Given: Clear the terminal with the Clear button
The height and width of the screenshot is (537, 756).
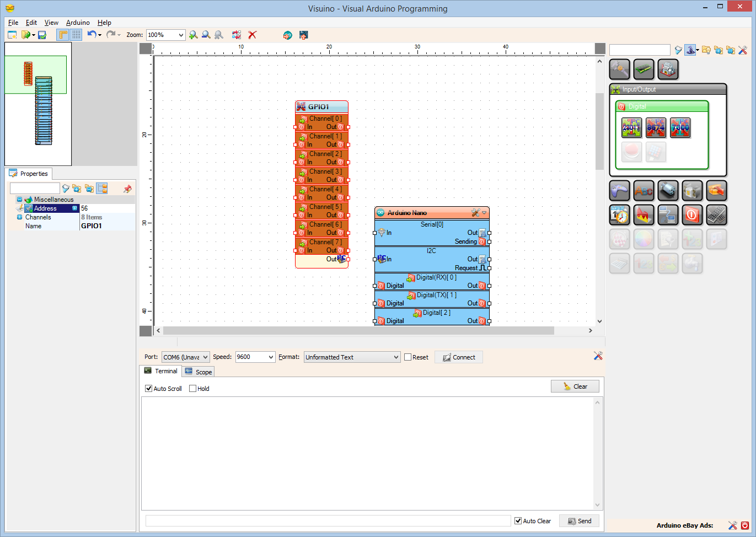Looking at the screenshot, I should pos(575,386).
